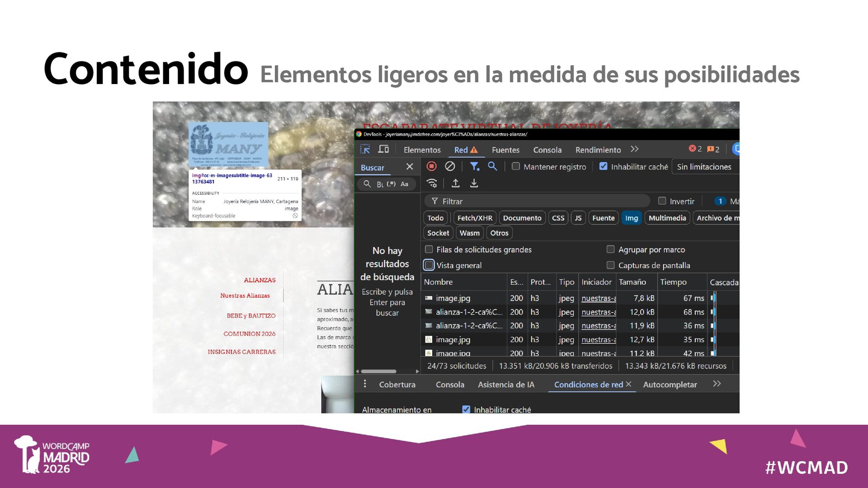Open the Nuestras Alianzas link
This screenshot has width=868, height=488.
(245, 296)
